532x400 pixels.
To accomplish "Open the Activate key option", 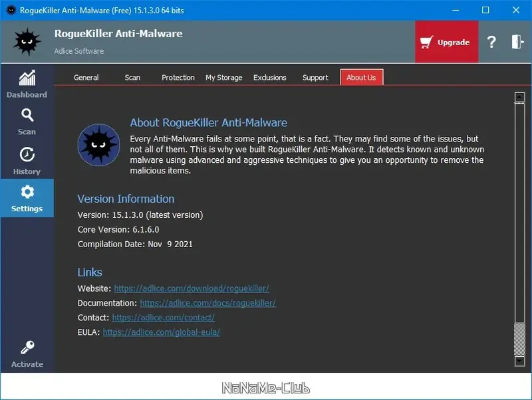I will 27,354.
